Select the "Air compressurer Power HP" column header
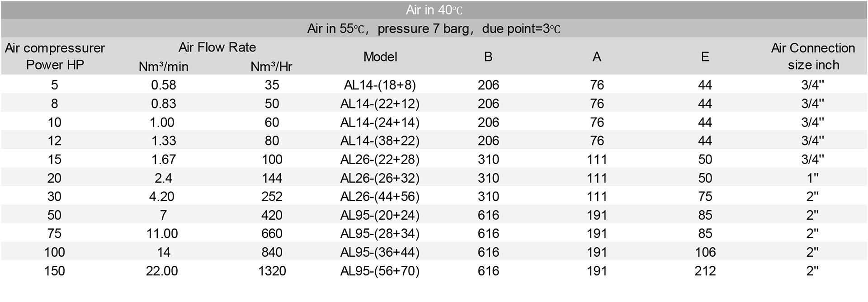Viewport: 868px width, 302px height. pyautogui.click(x=55, y=57)
